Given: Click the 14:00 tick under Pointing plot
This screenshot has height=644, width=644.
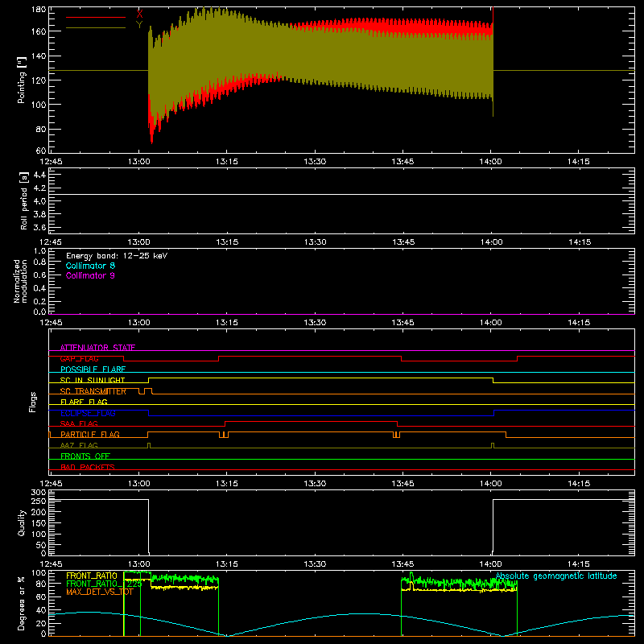Looking at the screenshot, I should tap(491, 162).
